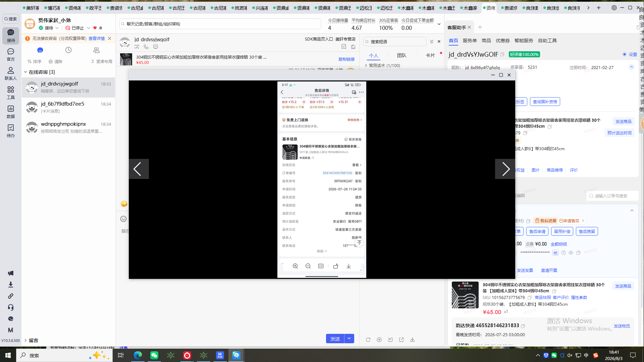Focus the order number search field
This screenshot has height=362, width=644.
click(x=612, y=196)
